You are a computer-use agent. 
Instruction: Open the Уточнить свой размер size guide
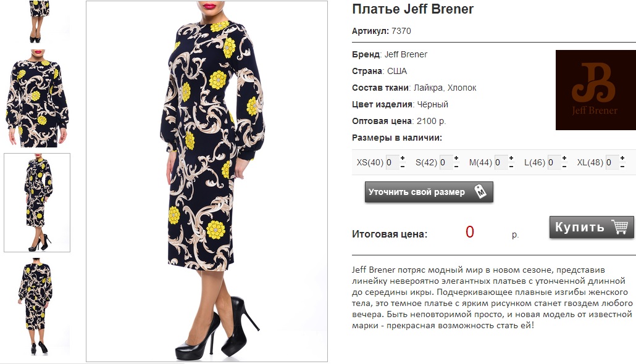click(429, 192)
